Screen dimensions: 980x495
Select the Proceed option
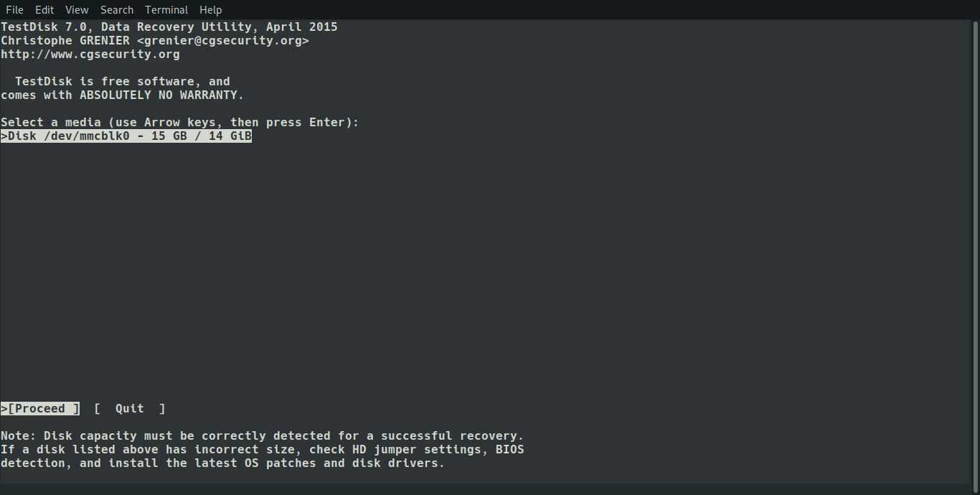40,408
